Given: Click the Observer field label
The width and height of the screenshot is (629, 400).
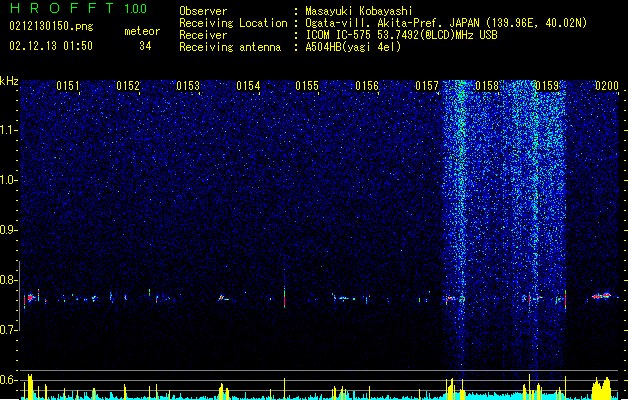Looking at the screenshot, I should [203, 11].
